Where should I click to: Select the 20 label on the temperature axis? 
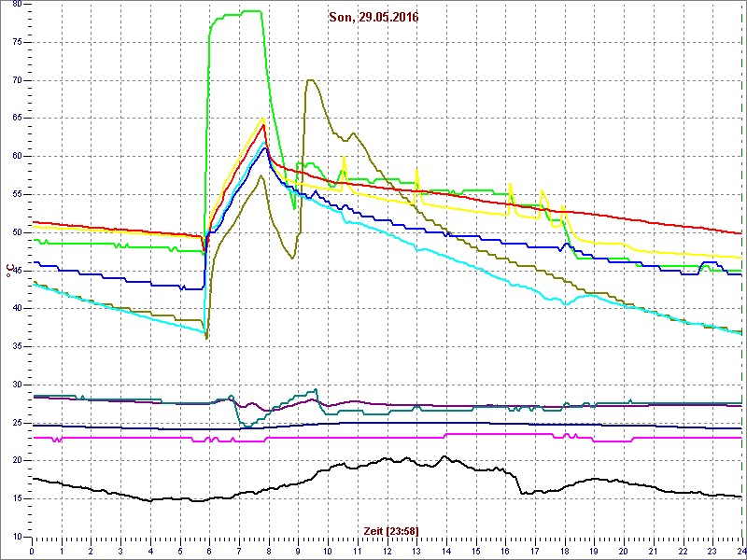[x=17, y=460]
